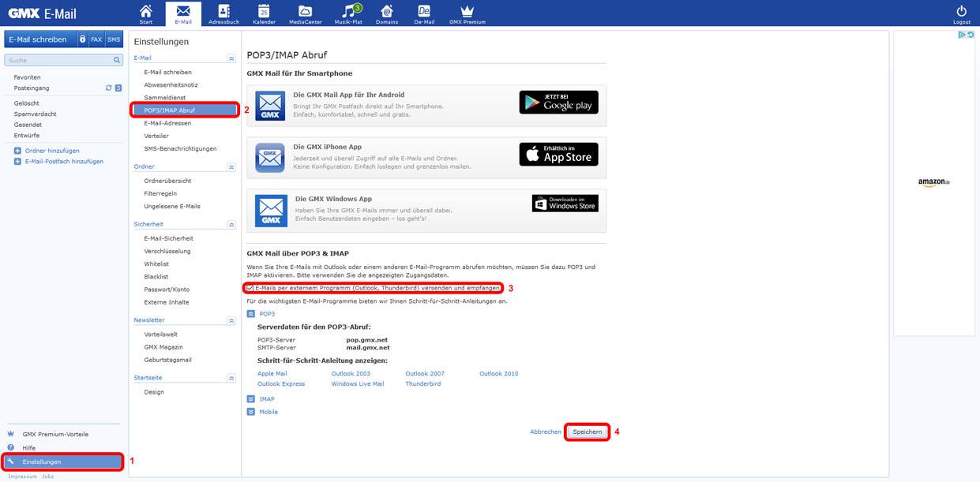Open the Spamverdacht folder
This screenshot has height=482, width=980.
click(35, 114)
